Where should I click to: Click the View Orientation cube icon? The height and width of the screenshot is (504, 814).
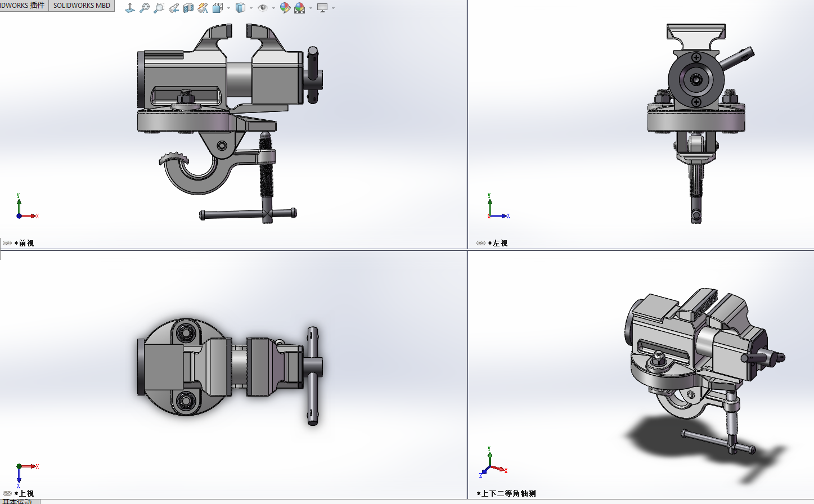pyautogui.click(x=218, y=8)
